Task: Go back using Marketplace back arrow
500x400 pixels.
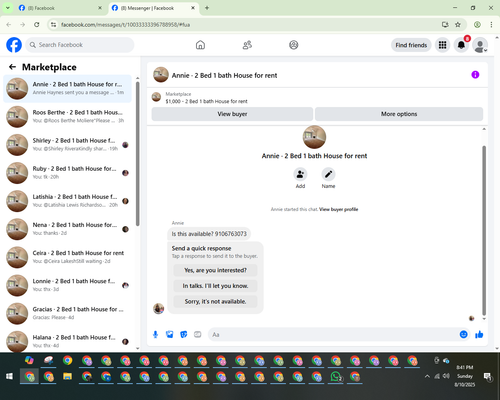Action: [x=12, y=67]
